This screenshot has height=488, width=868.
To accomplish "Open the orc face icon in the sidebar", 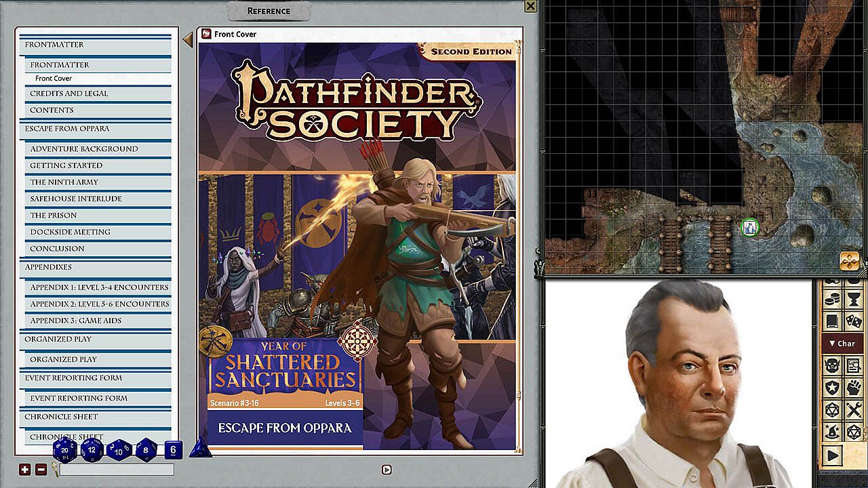I will 833,366.
